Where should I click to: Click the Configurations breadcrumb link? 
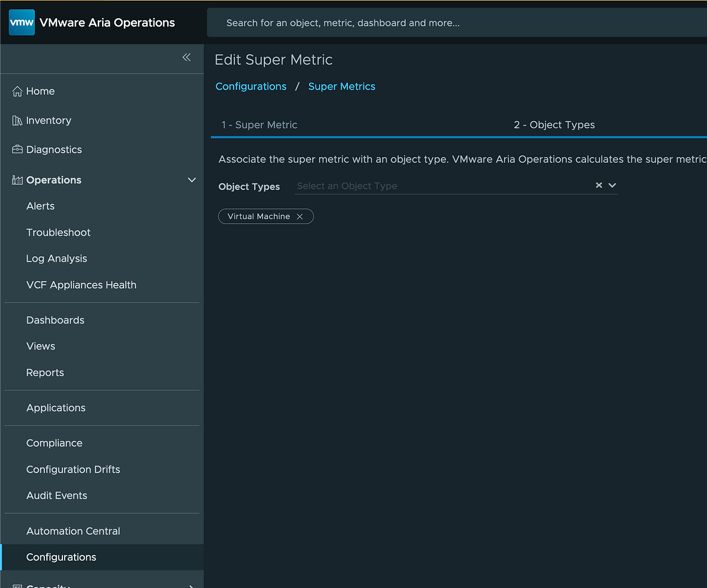pos(251,87)
